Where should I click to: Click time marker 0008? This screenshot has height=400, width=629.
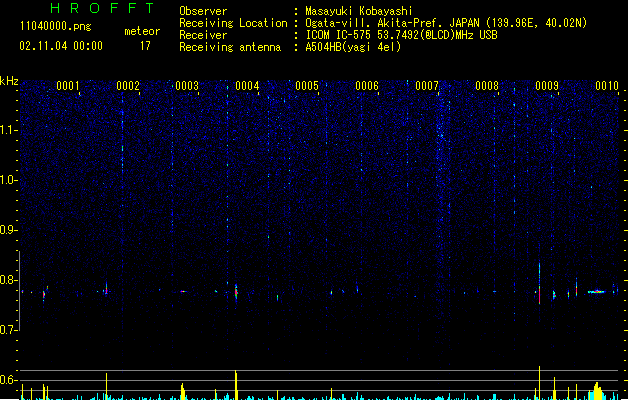point(487,86)
